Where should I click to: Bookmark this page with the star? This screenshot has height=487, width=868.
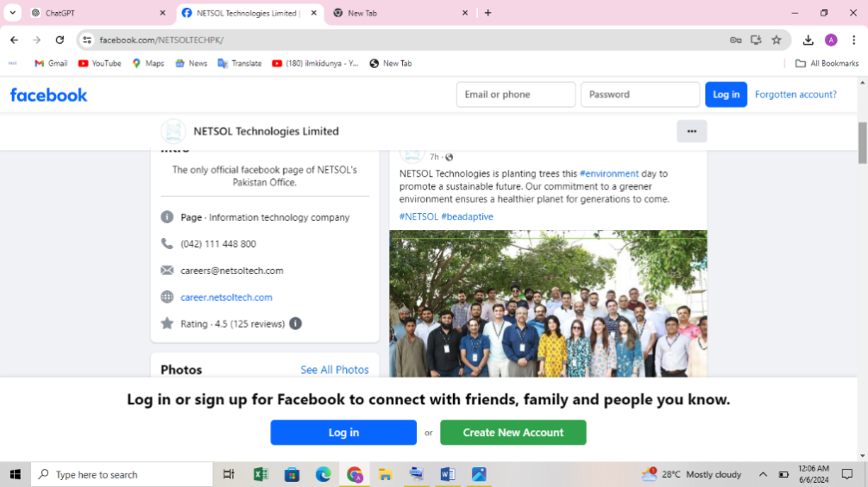(x=777, y=40)
